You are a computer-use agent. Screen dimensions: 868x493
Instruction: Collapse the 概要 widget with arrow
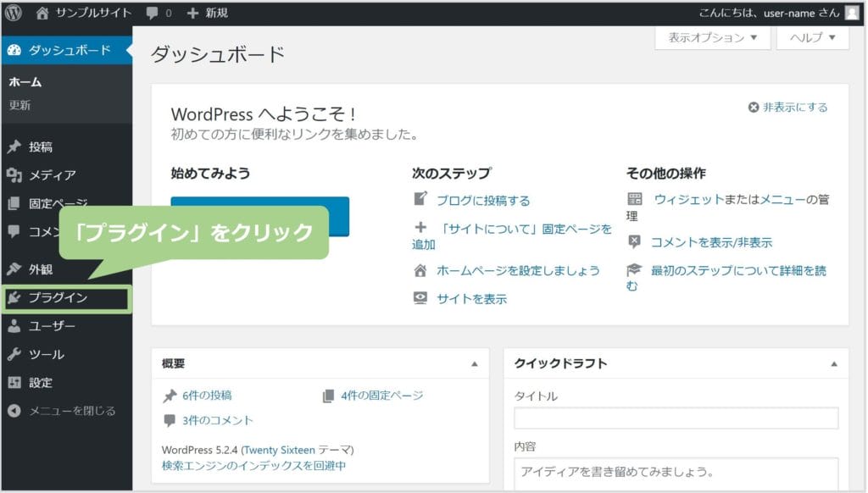tap(474, 364)
